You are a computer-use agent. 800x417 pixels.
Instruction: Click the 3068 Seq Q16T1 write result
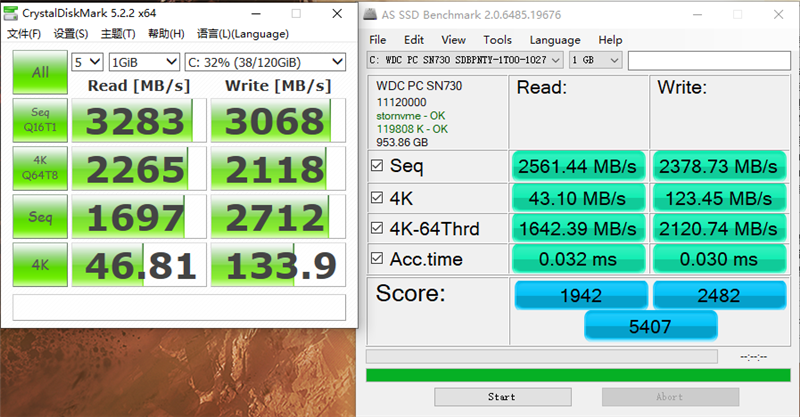pos(278,120)
